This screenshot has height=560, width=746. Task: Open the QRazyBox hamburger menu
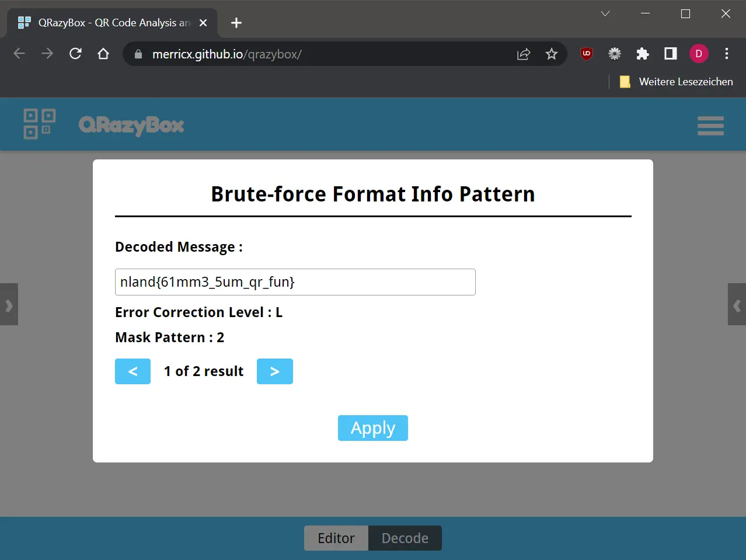click(710, 126)
